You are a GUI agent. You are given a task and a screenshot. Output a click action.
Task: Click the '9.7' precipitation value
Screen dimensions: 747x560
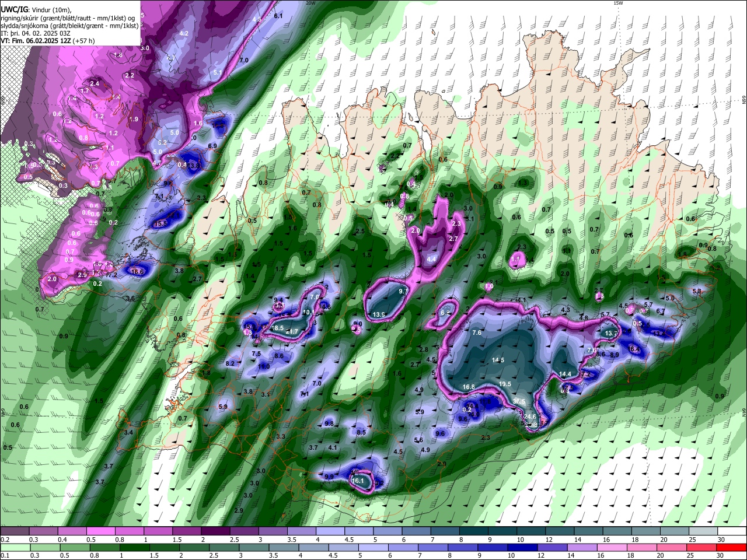pos(403,290)
